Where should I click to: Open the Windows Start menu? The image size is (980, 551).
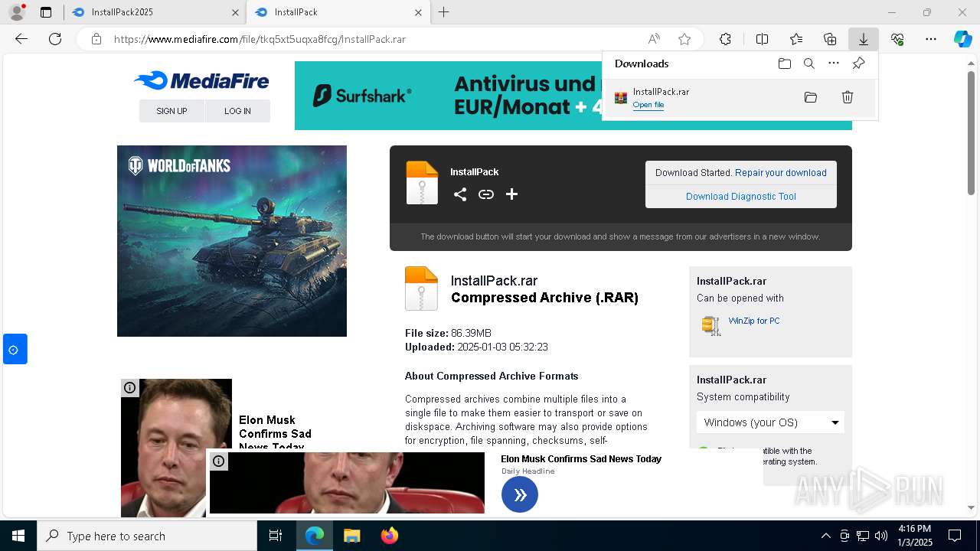[18, 536]
